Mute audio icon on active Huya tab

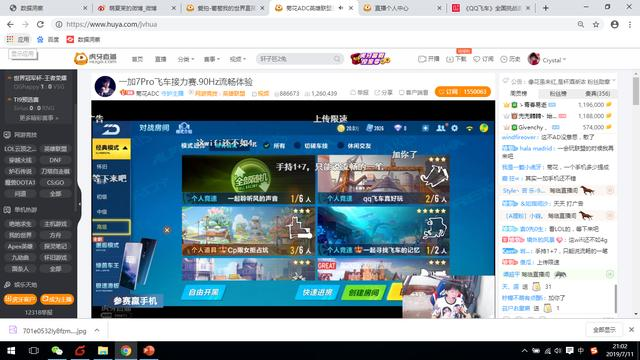pyautogui.click(x=340, y=8)
